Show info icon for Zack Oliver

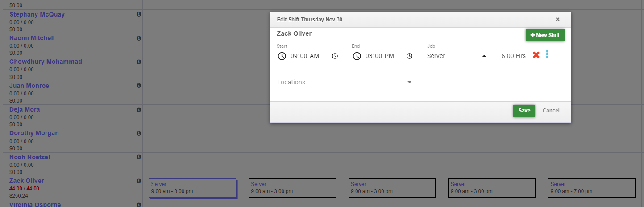139,181
